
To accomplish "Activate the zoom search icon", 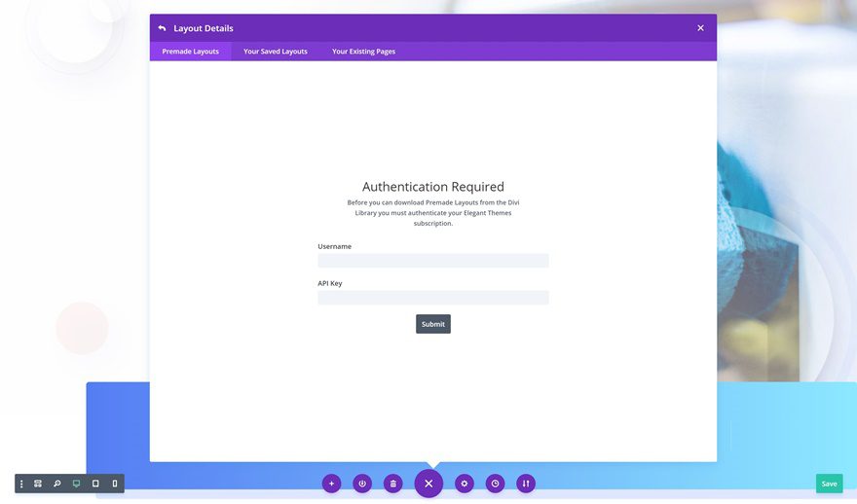I will click(56, 484).
